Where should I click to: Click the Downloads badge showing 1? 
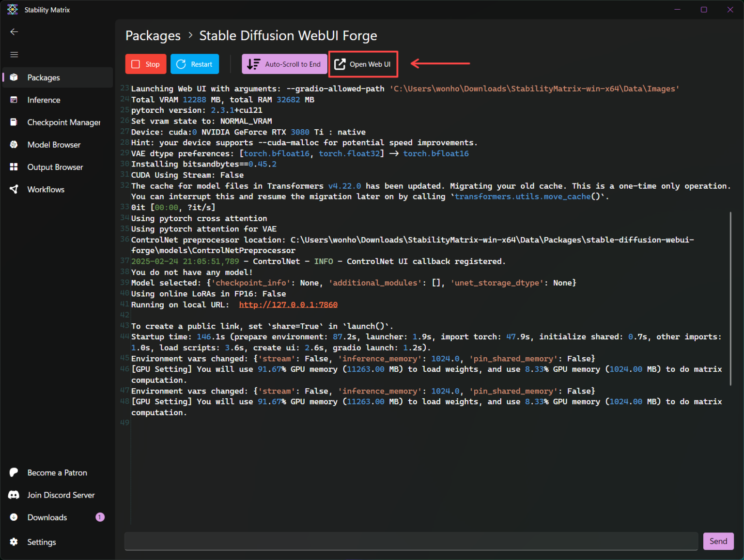pos(100,517)
